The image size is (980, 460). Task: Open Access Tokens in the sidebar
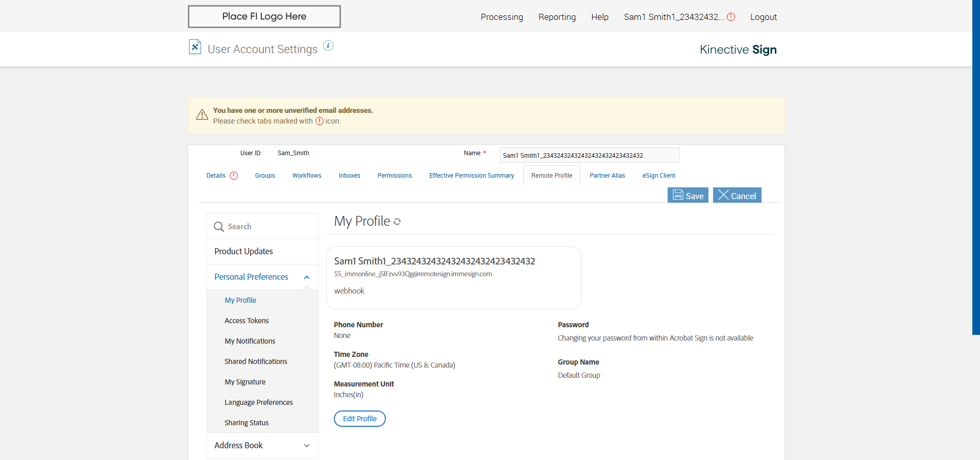point(247,321)
